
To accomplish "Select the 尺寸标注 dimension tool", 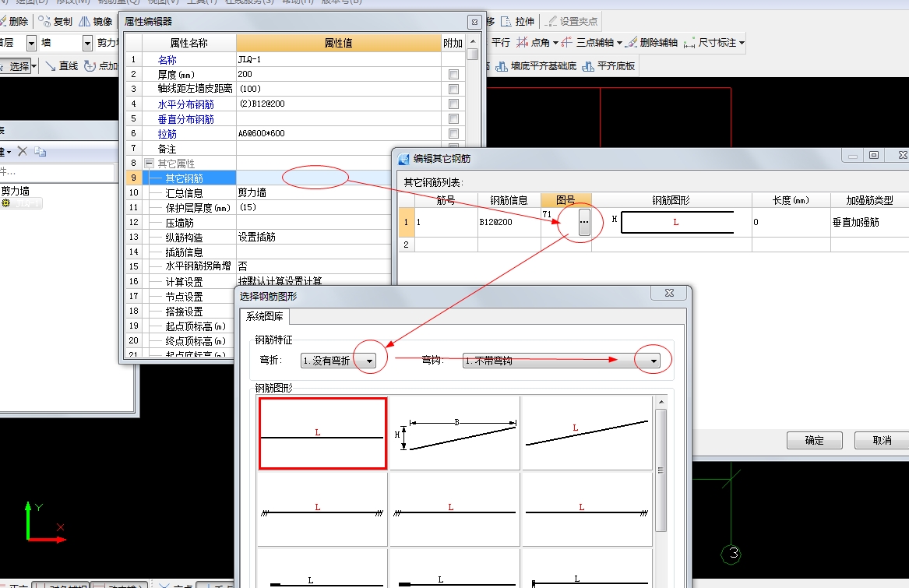I will click(x=710, y=42).
